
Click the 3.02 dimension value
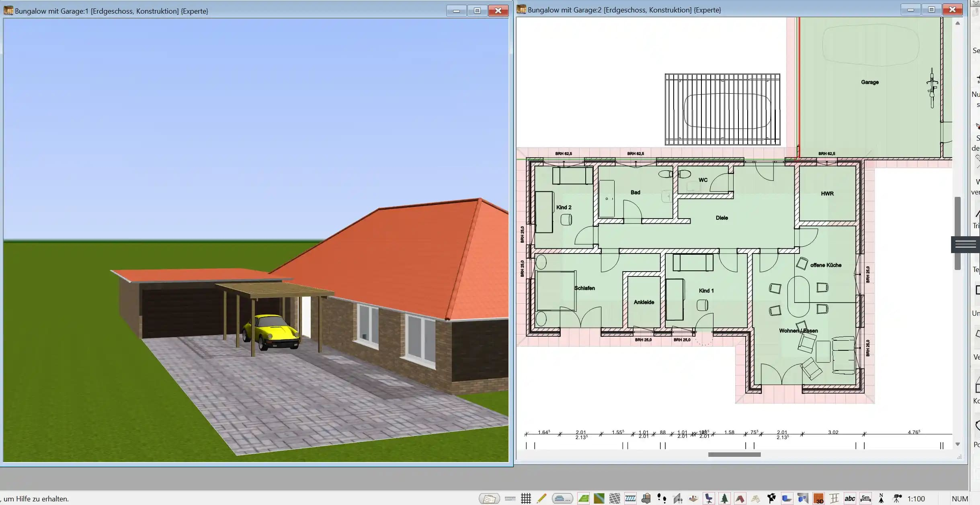point(833,432)
